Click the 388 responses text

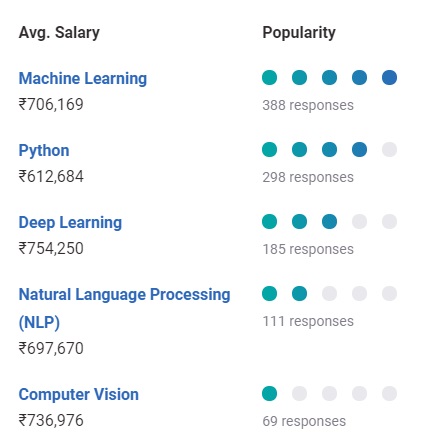tap(308, 106)
